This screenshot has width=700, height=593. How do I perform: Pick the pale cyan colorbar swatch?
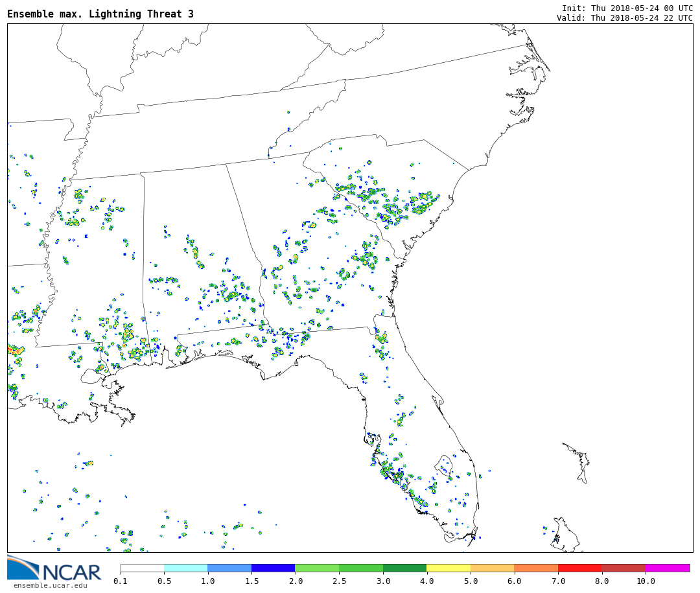click(185, 568)
